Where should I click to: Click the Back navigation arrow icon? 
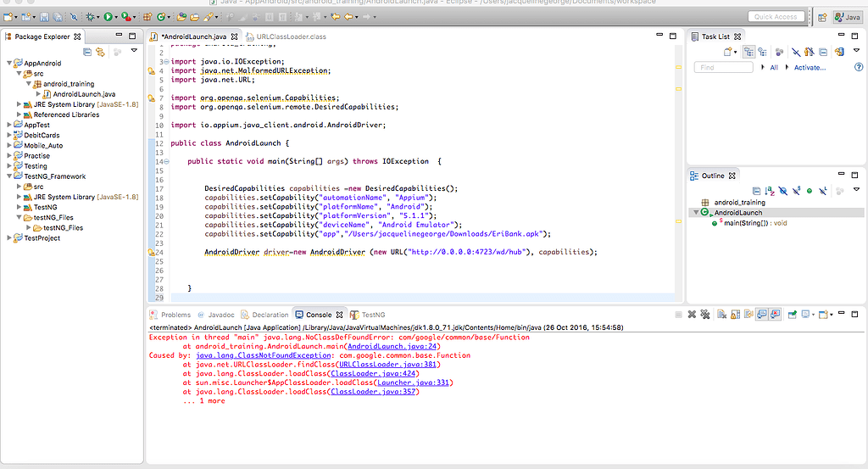pos(348,17)
